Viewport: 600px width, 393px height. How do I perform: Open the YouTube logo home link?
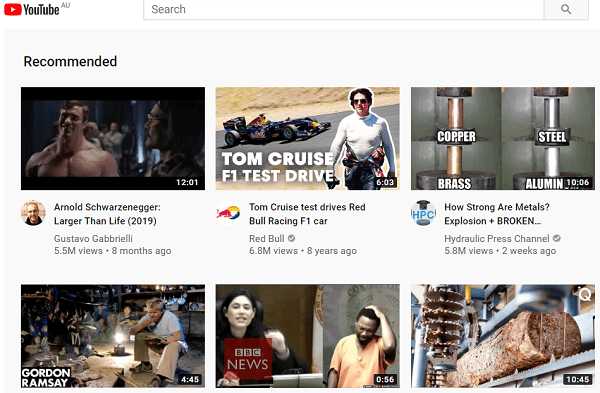32,9
